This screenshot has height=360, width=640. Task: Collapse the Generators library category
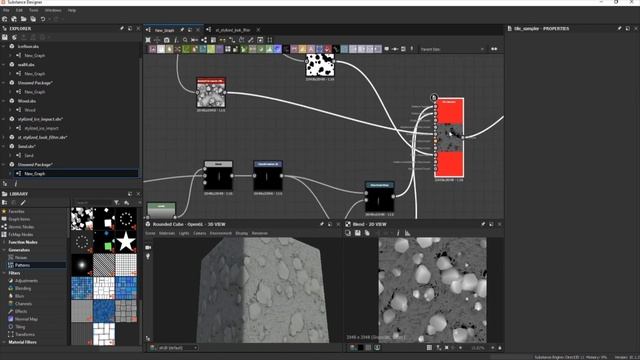point(4,250)
